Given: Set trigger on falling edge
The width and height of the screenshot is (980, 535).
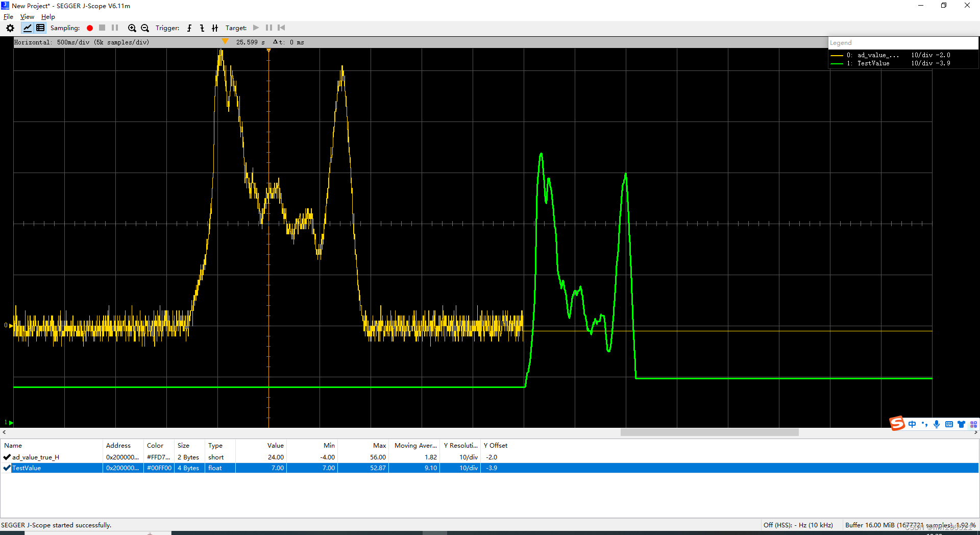Looking at the screenshot, I should 202,28.
